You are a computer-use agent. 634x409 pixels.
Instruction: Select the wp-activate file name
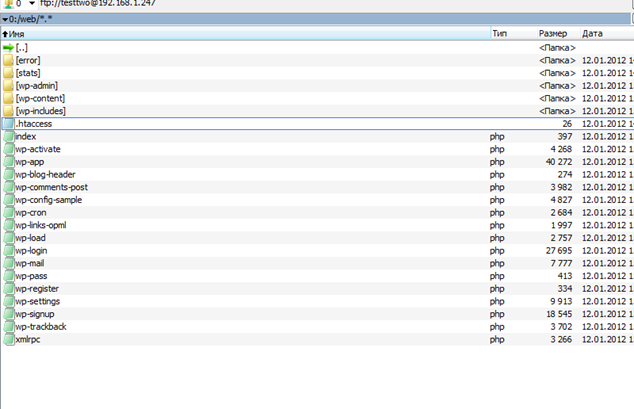click(x=38, y=149)
